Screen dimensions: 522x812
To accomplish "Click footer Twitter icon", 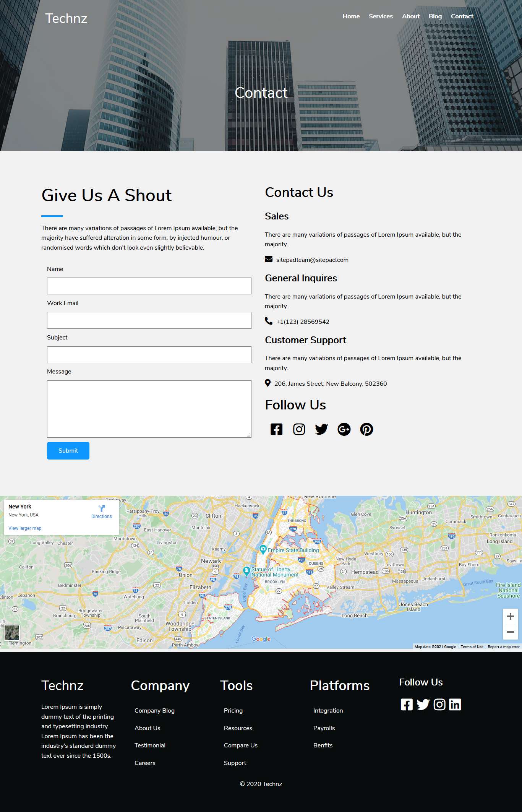I will click(x=423, y=705).
